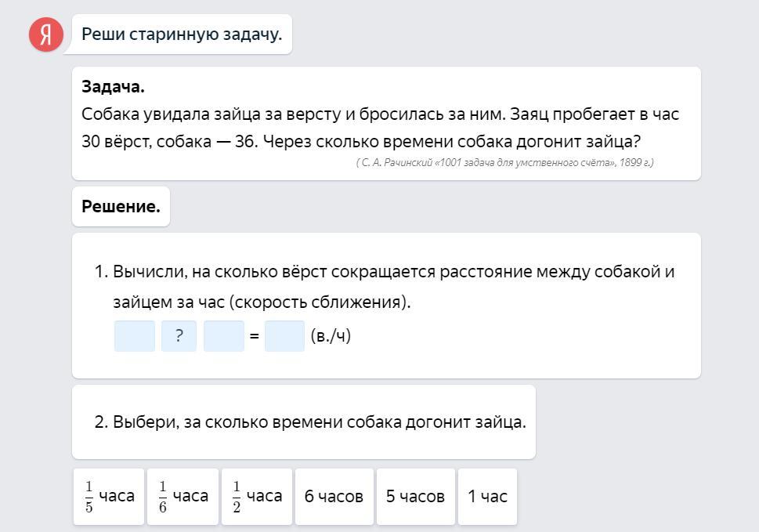This screenshot has width=759, height=532.
Task: Click the "(в./ч)" unit label
Action: (331, 336)
